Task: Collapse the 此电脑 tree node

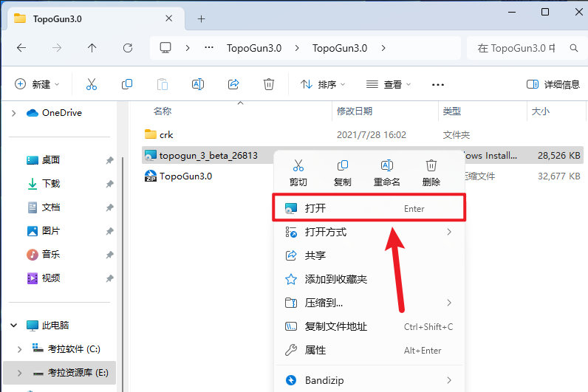Action: pyautogui.click(x=14, y=326)
